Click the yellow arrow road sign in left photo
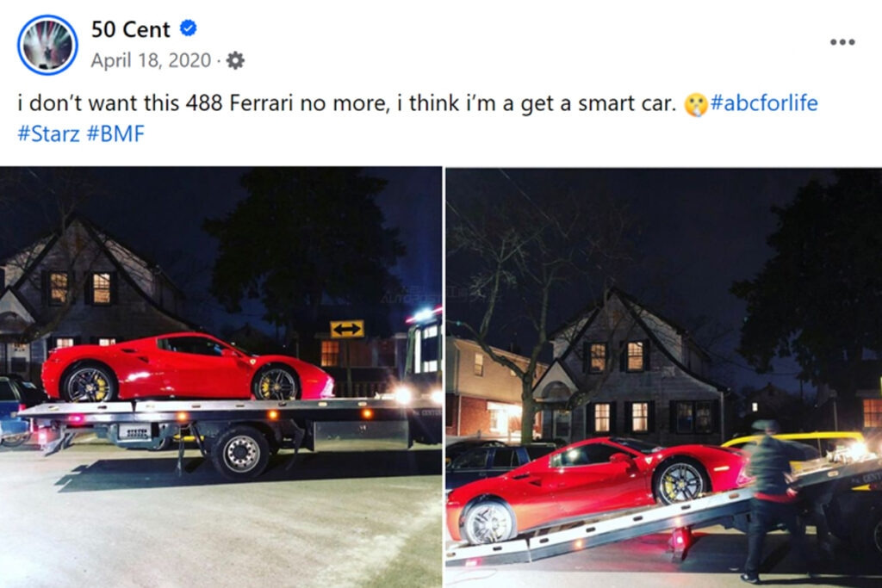Screen dimensions: 882x588 (x=347, y=329)
